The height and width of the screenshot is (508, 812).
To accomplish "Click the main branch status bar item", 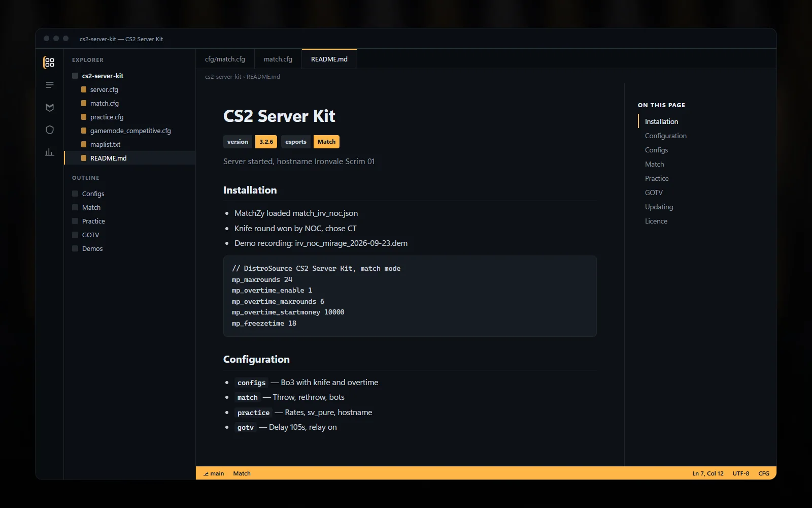I will [214, 473].
